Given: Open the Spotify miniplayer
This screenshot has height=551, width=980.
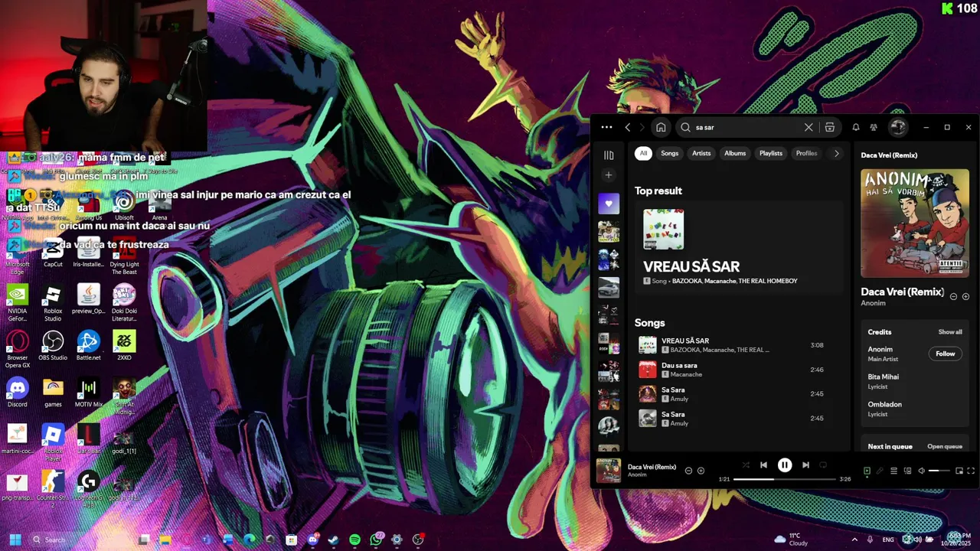Looking at the screenshot, I should tap(959, 471).
